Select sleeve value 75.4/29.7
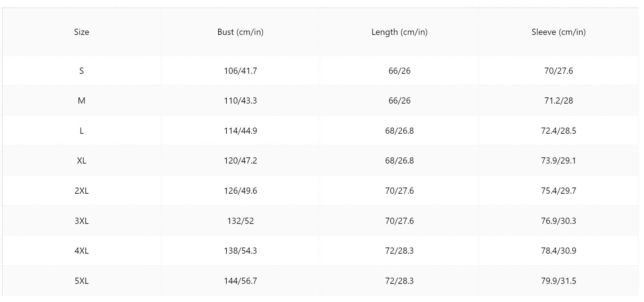The height and width of the screenshot is (302, 644). 558,191
